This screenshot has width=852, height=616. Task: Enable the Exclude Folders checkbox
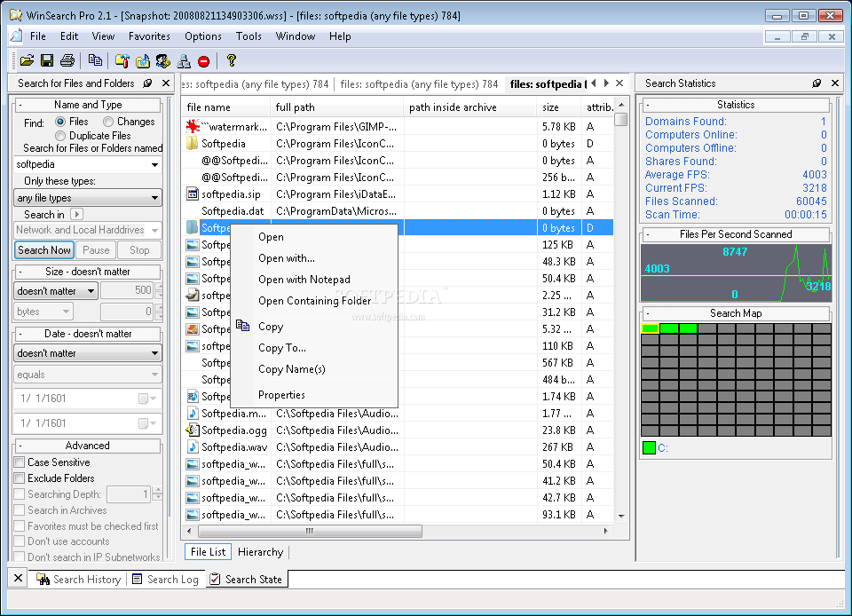[20, 478]
